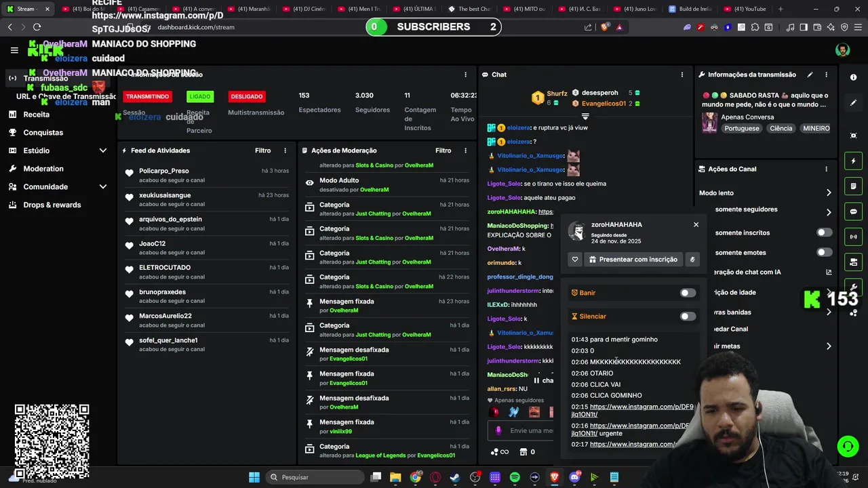
Task: Toggle the somente emotes switch
Action: tap(824, 252)
